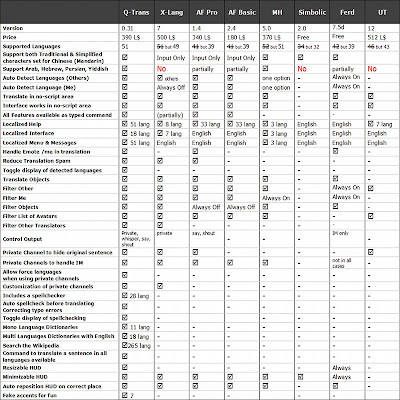Screen dimensions: 400x400
Task: Click Q-Trans checkmark in Toggle display of spellchecking row
Action: 125,317
